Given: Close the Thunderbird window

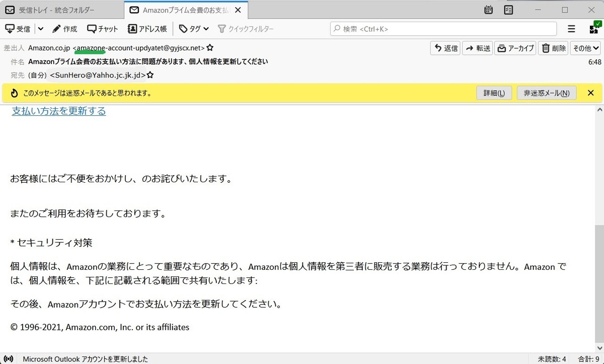Looking at the screenshot, I should click(x=591, y=10).
